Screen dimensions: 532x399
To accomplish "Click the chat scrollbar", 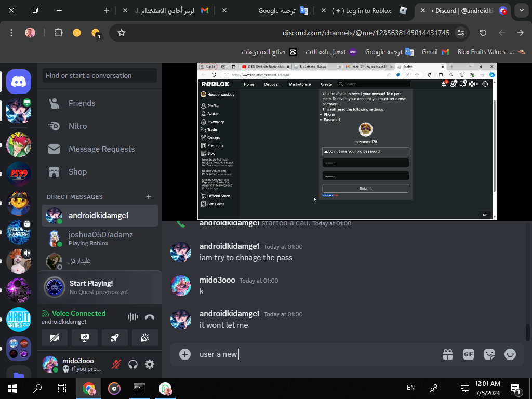I will [x=528, y=332].
